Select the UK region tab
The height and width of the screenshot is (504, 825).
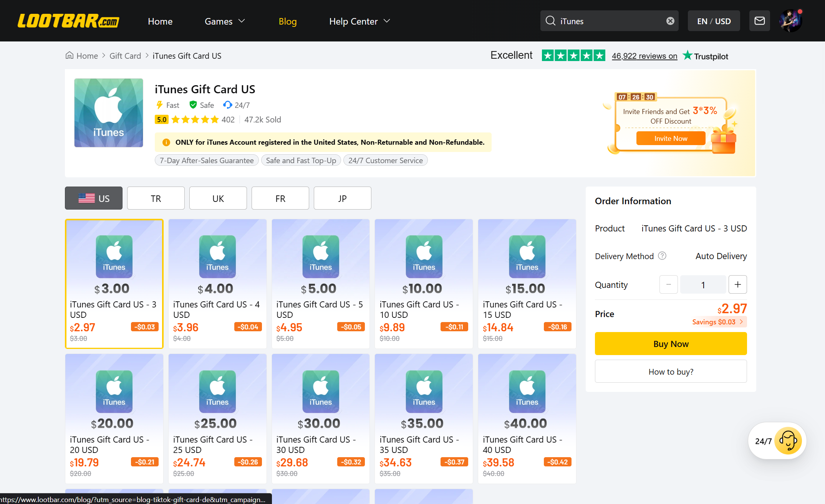pos(218,198)
